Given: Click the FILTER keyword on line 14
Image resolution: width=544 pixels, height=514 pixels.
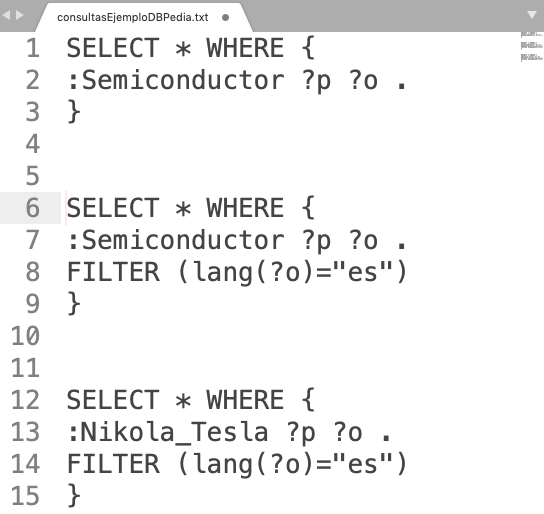Looking at the screenshot, I should (x=113, y=464).
